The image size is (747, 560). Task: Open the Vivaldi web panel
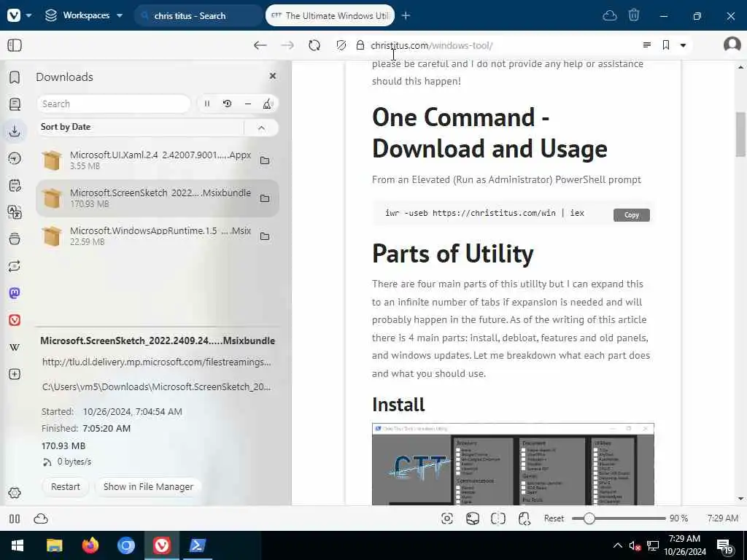click(15, 320)
